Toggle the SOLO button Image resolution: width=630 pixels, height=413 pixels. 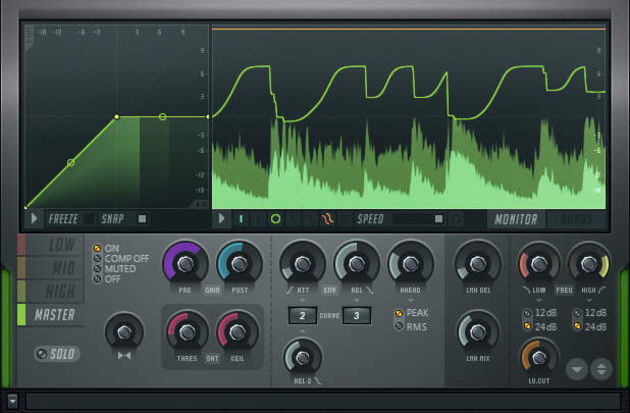(x=57, y=354)
